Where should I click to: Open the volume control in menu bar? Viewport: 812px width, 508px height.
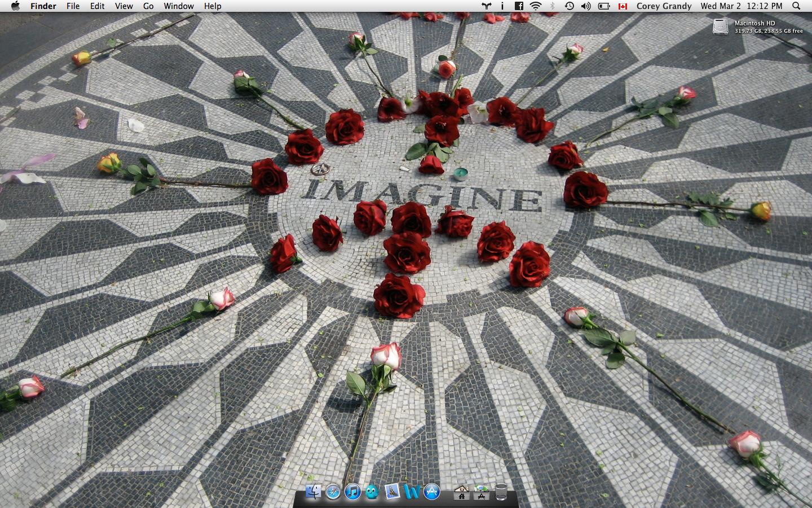[586, 6]
